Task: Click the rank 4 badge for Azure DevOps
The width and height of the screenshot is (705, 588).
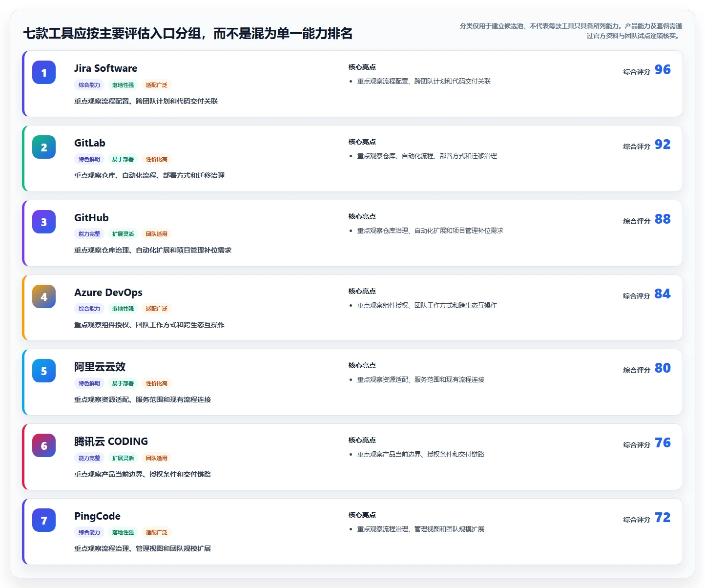Action: (x=44, y=296)
